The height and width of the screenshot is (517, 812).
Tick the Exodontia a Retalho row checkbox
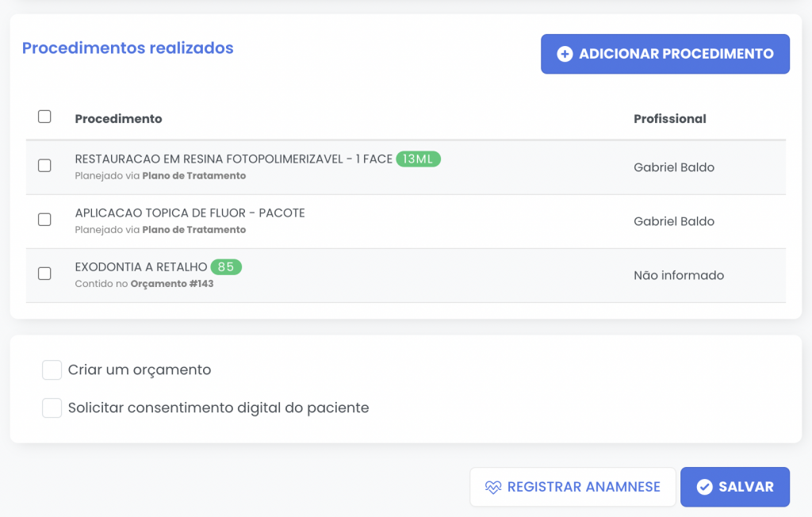(44, 274)
